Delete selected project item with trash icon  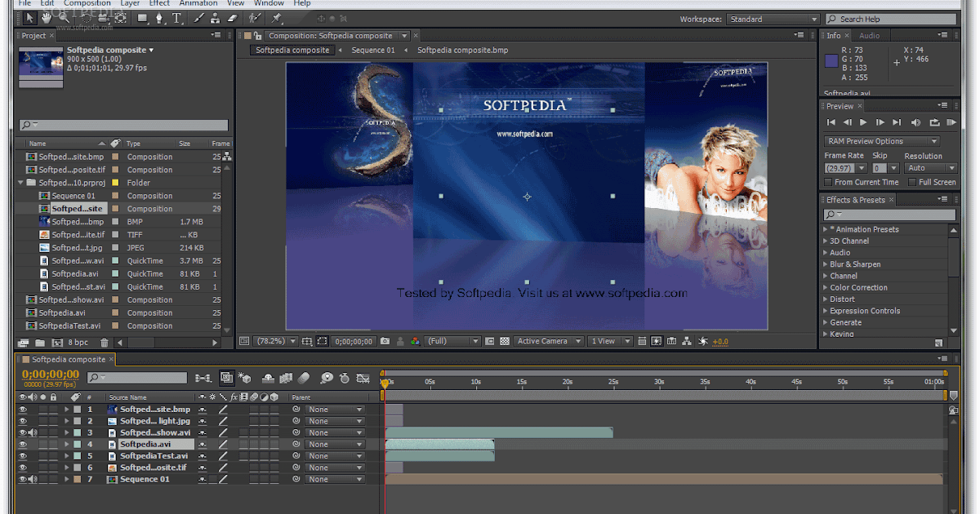pos(104,343)
